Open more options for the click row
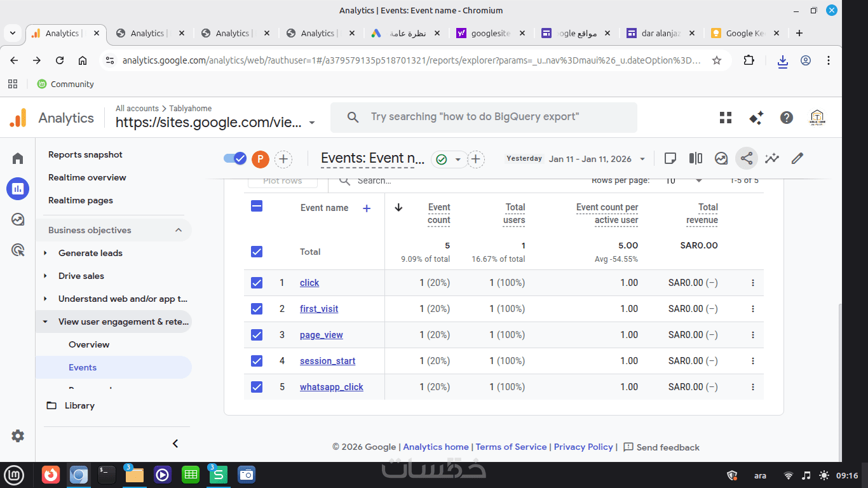The image size is (868, 488). (753, 283)
